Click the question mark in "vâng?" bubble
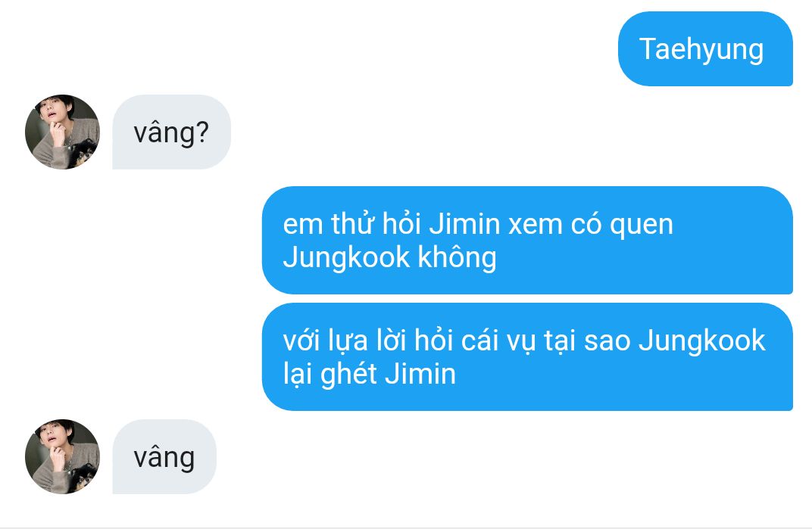The height and width of the screenshot is (529, 812). (202, 132)
